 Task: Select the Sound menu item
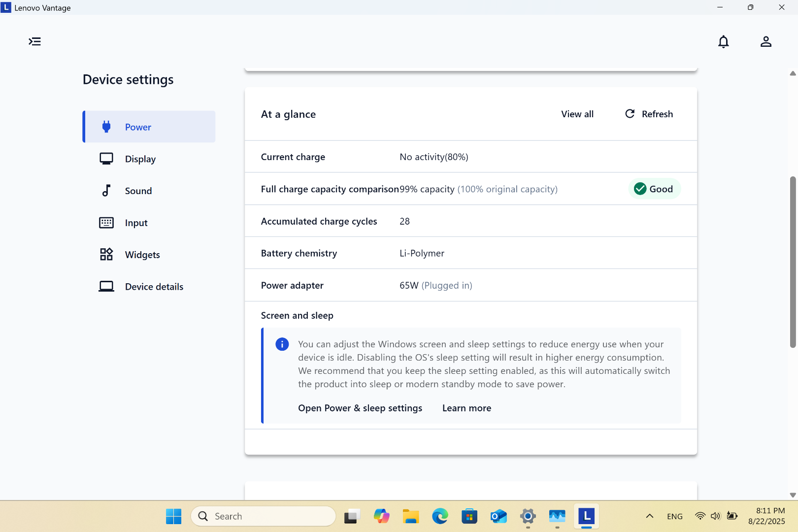click(x=149, y=191)
